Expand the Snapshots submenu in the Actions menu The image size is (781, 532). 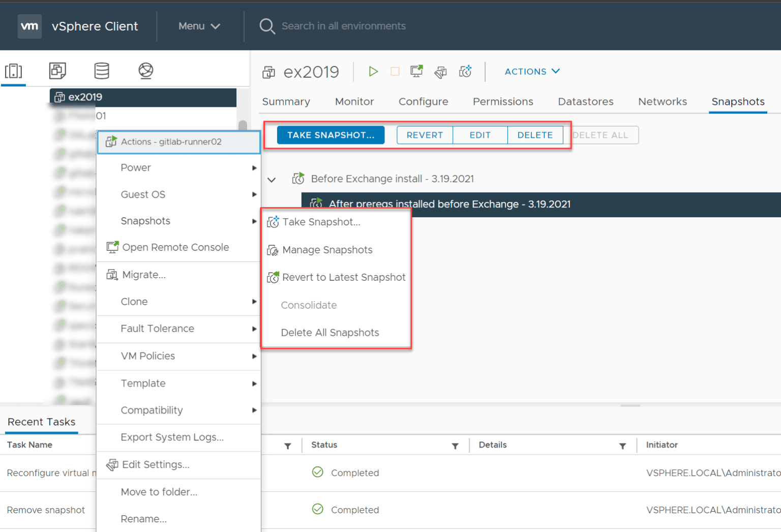tap(145, 221)
